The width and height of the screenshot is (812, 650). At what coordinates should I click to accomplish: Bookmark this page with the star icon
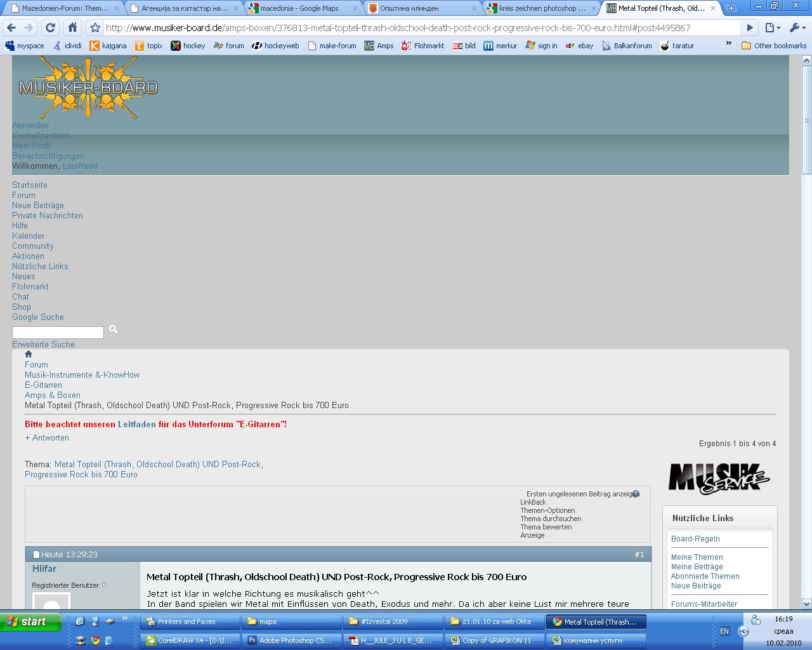click(x=95, y=28)
